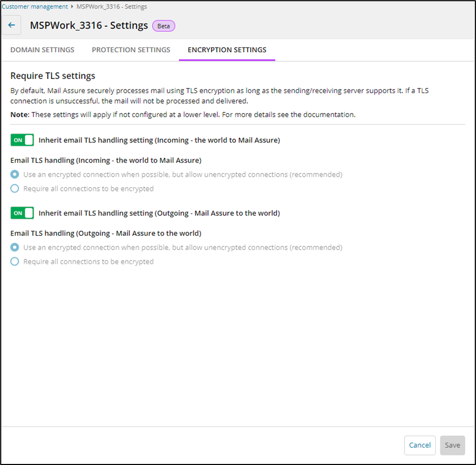Viewport: 476px width, 465px height.
Task: Click the Email TLS handling (Incoming) label
Action: 105,160
